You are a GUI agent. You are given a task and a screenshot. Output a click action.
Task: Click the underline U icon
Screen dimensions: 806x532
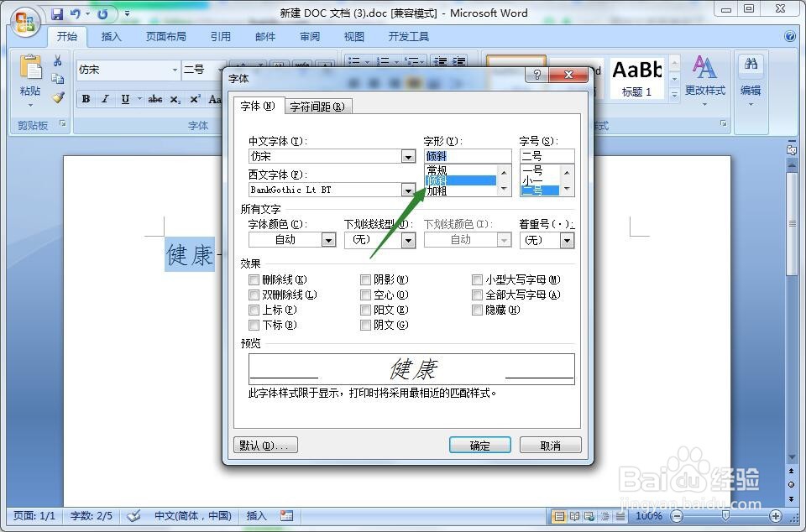coord(126,99)
